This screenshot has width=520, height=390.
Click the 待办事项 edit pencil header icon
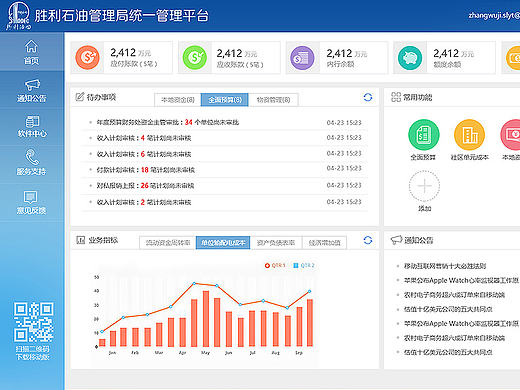click(x=79, y=97)
